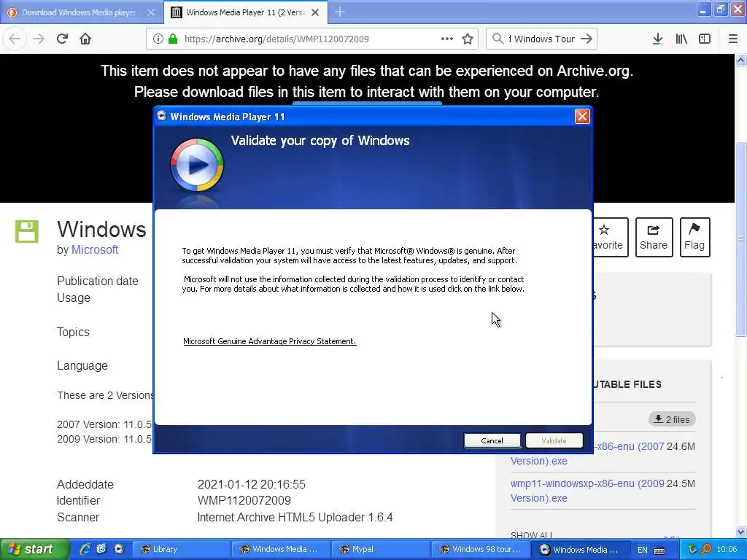Submit search with arrow button
Screen dimensions: 747x560
[x=587, y=39]
